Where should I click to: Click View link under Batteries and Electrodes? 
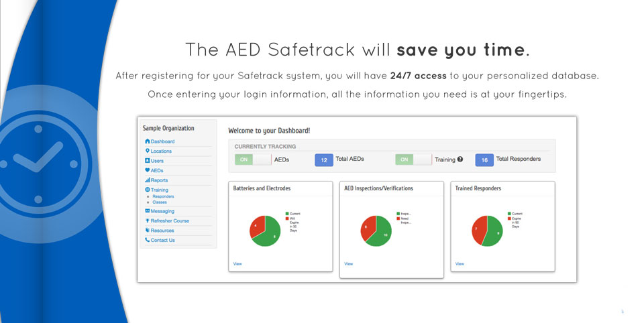237,264
